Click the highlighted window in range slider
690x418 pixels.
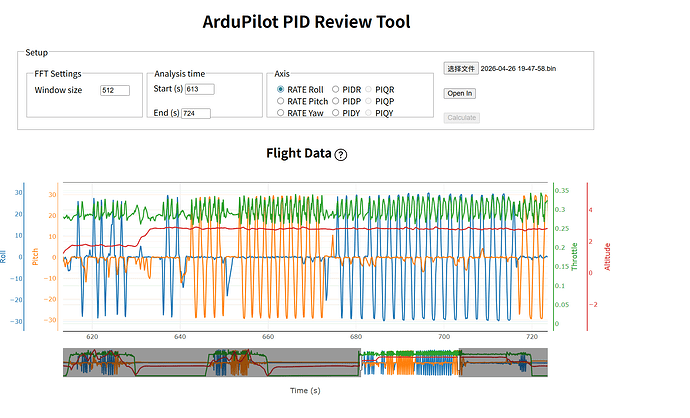(x=410, y=363)
